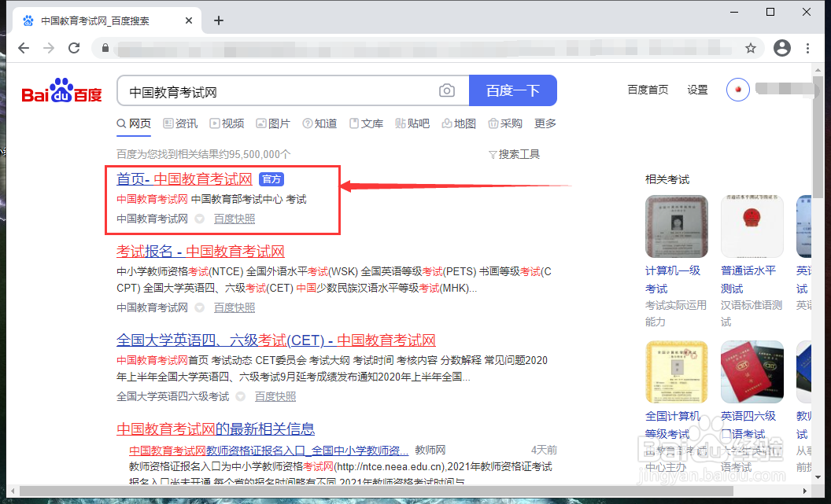Open 百度快照 under 考试报名 result

(235, 307)
